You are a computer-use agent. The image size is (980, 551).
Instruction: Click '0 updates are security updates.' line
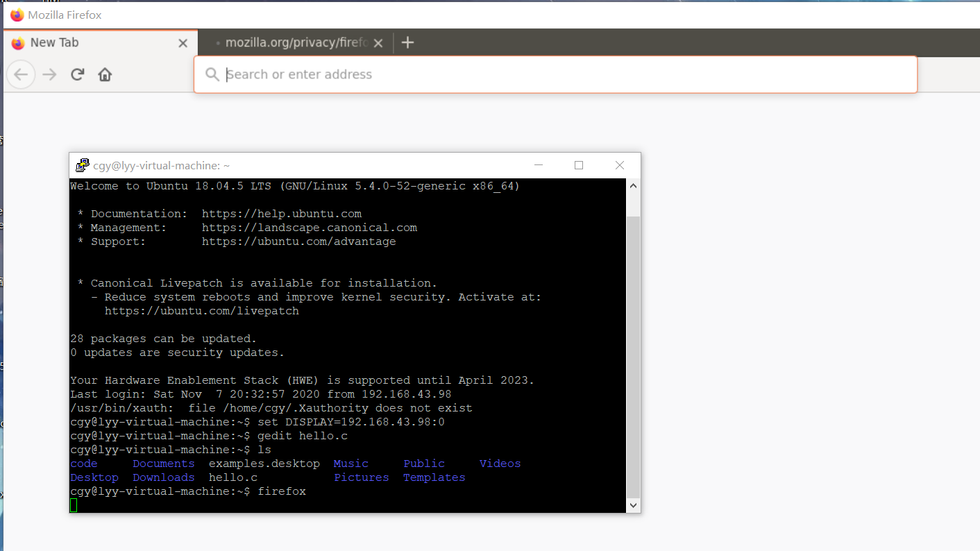178,353
